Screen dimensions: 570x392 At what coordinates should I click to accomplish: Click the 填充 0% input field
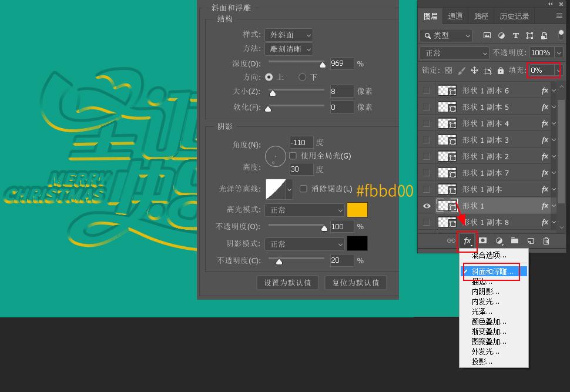(542, 70)
